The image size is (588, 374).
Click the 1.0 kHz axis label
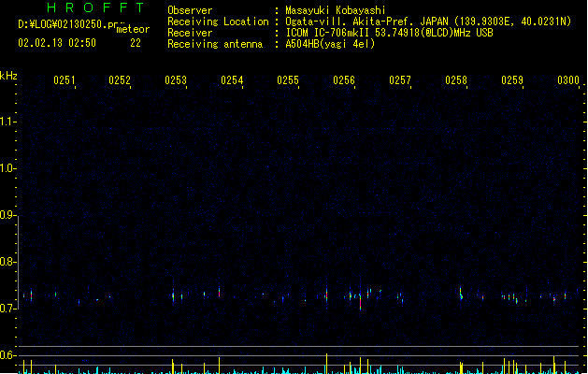(x=7, y=168)
